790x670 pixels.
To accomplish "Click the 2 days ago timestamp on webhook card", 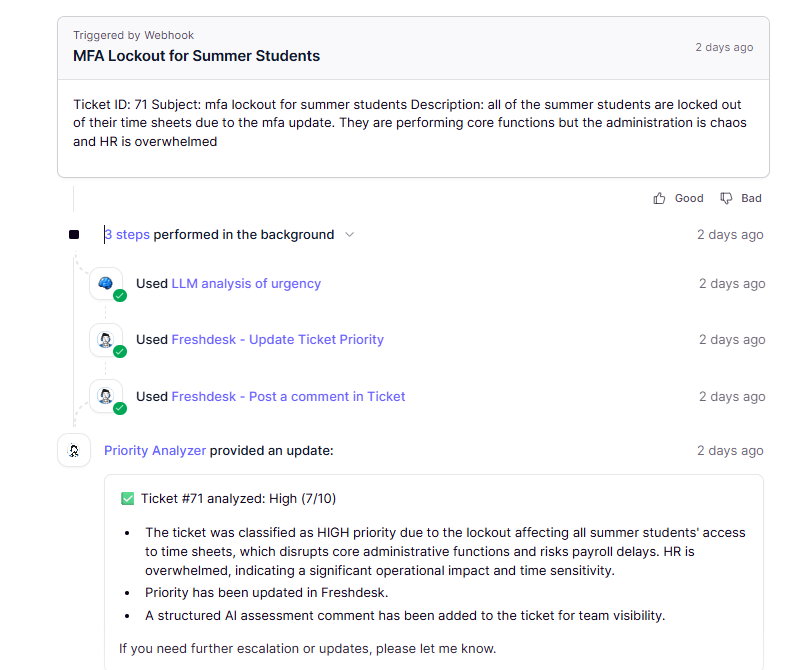I will 724,47.
